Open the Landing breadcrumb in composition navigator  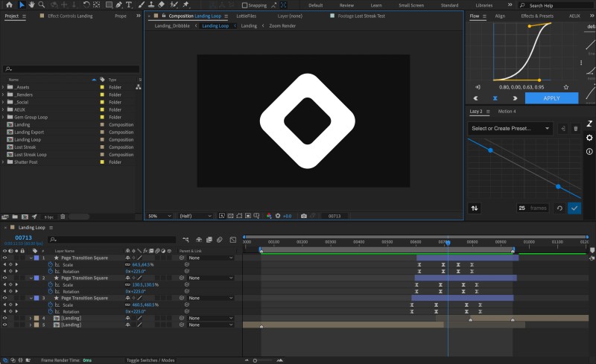[x=249, y=26]
